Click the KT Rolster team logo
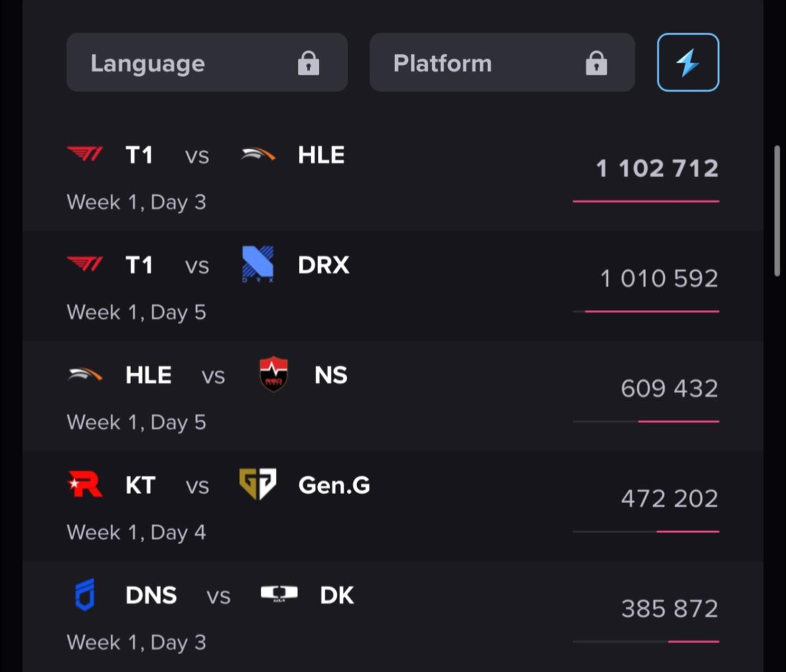Viewport: 786px width, 672px height. point(85,485)
